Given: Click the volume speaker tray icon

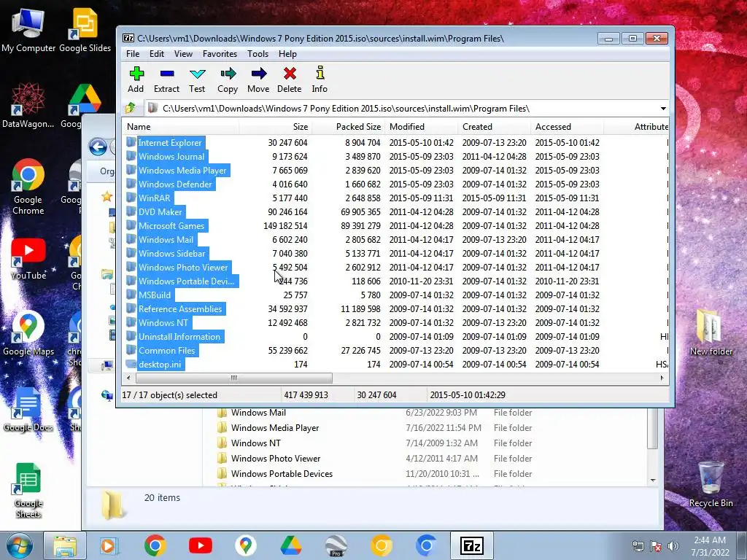Looking at the screenshot, I should (x=673, y=546).
